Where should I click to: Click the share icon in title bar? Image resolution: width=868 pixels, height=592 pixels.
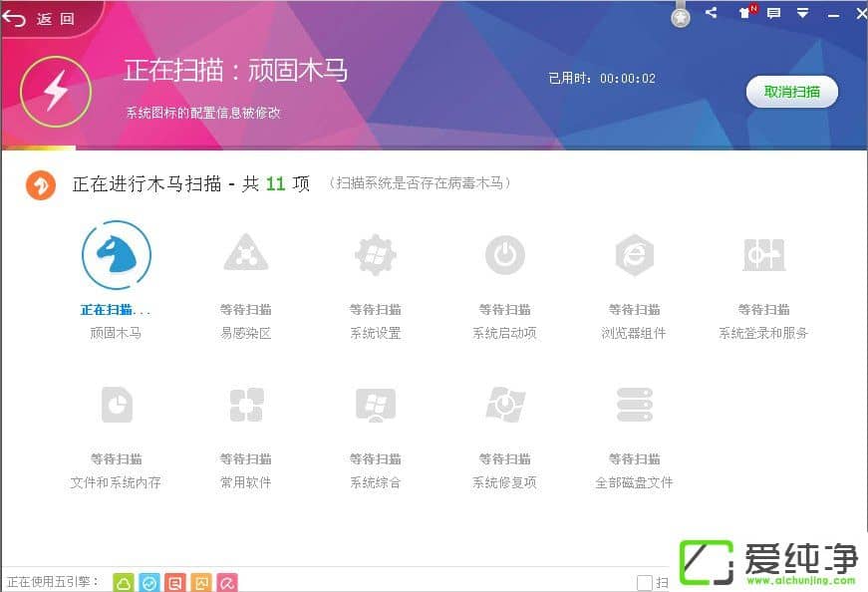point(711,13)
